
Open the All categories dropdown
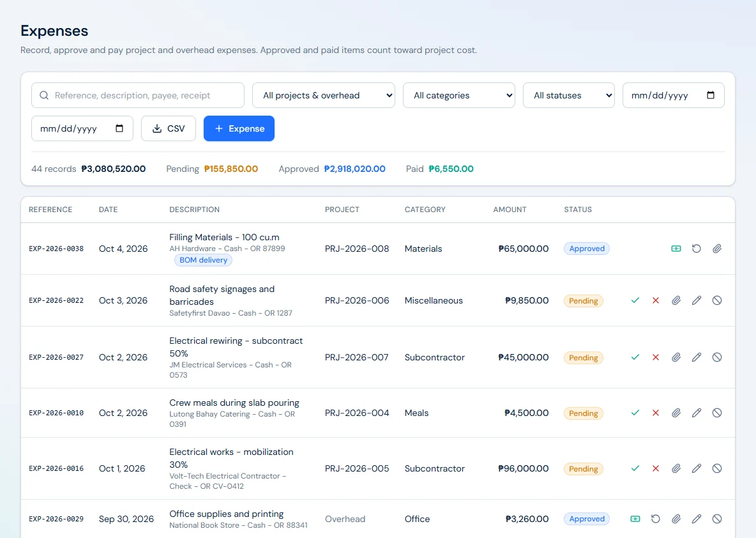coord(459,95)
